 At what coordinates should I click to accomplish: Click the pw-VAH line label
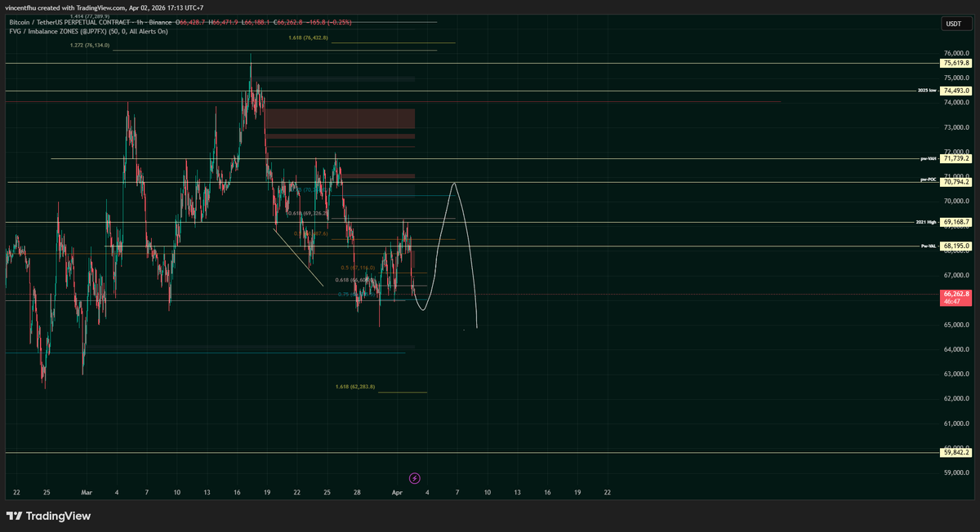click(x=929, y=159)
